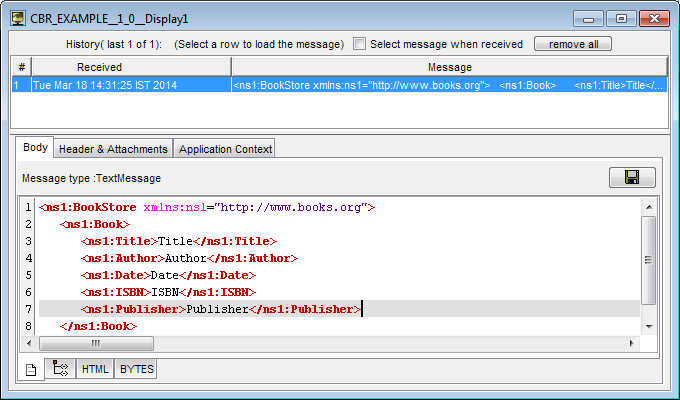Save the message with the floppy disk icon
This screenshot has height=400, width=680.
pyautogui.click(x=632, y=177)
